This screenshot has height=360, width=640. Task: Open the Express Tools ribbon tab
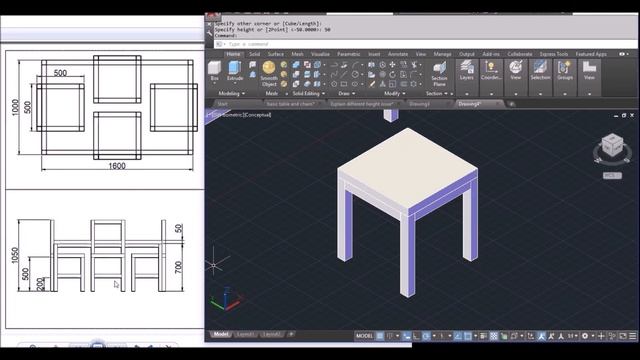553,54
